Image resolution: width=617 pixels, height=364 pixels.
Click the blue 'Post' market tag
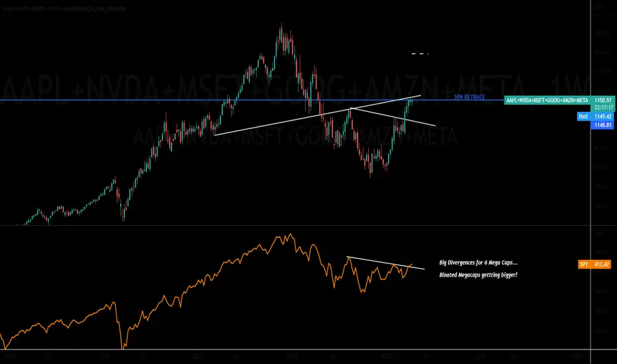pos(583,116)
